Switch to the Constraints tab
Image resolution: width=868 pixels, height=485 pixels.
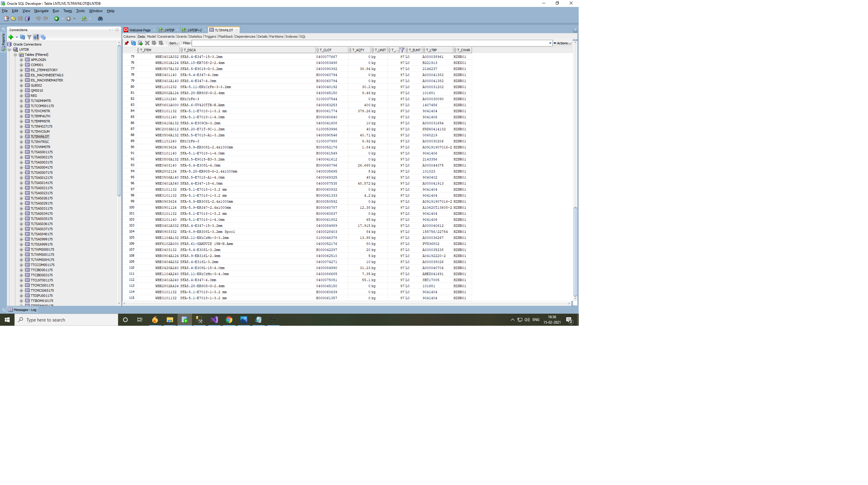(x=166, y=36)
